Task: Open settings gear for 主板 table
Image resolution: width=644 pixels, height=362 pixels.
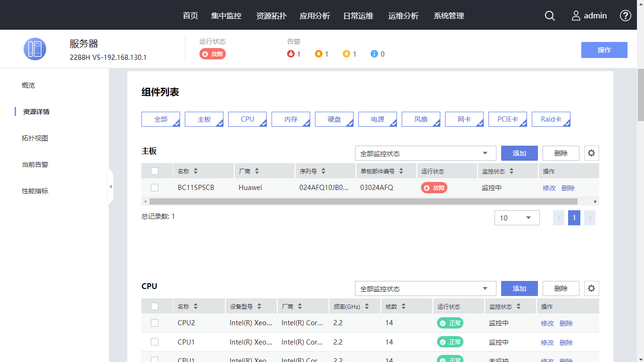Action: tap(591, 153)
